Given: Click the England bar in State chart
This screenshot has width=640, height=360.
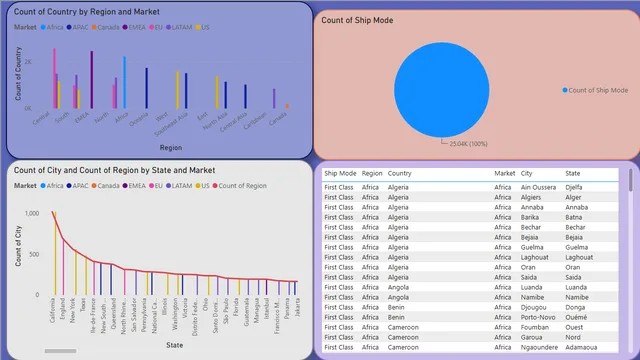Looking at the screenshot, I should point(63,266).
